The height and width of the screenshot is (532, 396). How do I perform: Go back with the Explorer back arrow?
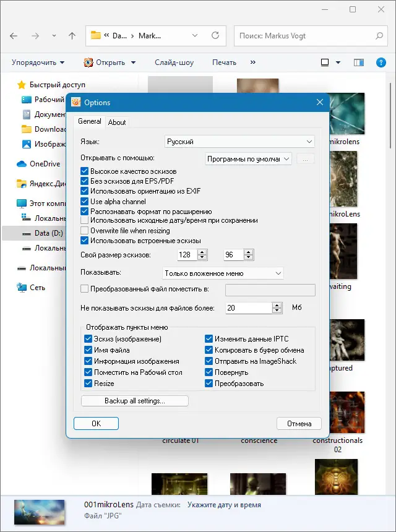click(14, 36)
